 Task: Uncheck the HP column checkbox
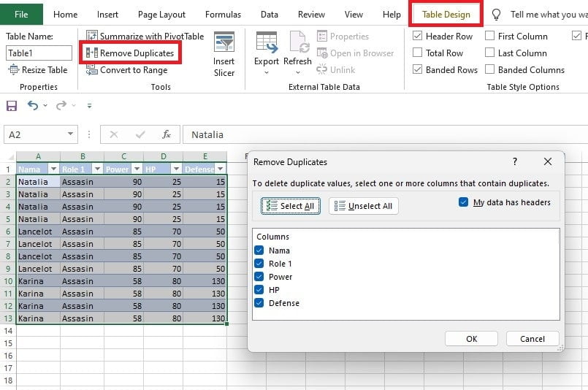click(259, 289)
